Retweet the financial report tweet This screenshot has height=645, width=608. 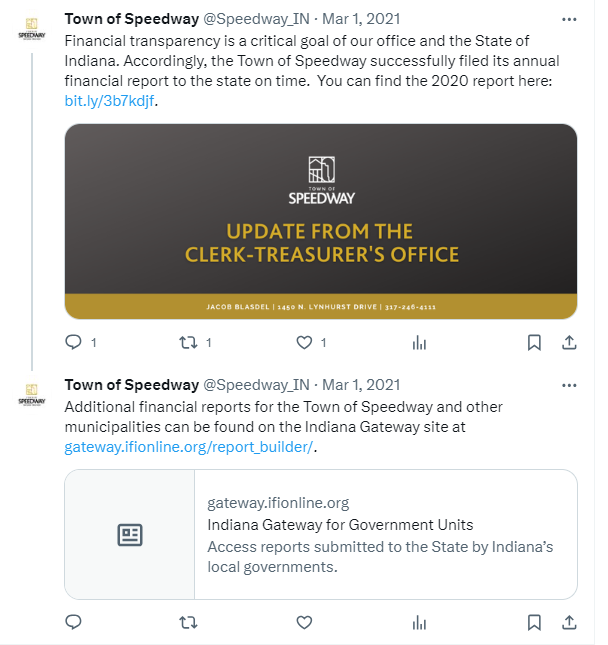tap(188, 342)
